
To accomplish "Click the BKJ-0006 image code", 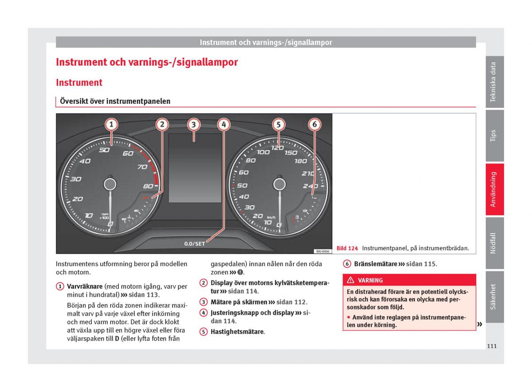I will pyautogui.click(x=323, y=251).
